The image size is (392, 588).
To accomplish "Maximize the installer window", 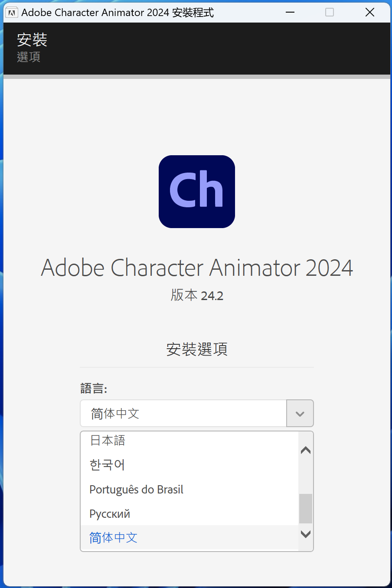I will pyautogui.click(x=330, y=13).
